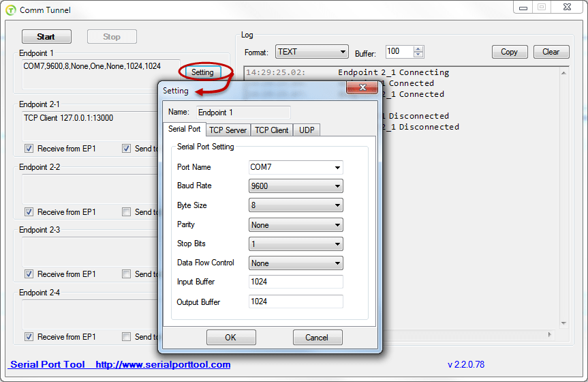Open the TCP Client tab
This screenshot has height=382, width=588.
[x=272, y=130]
